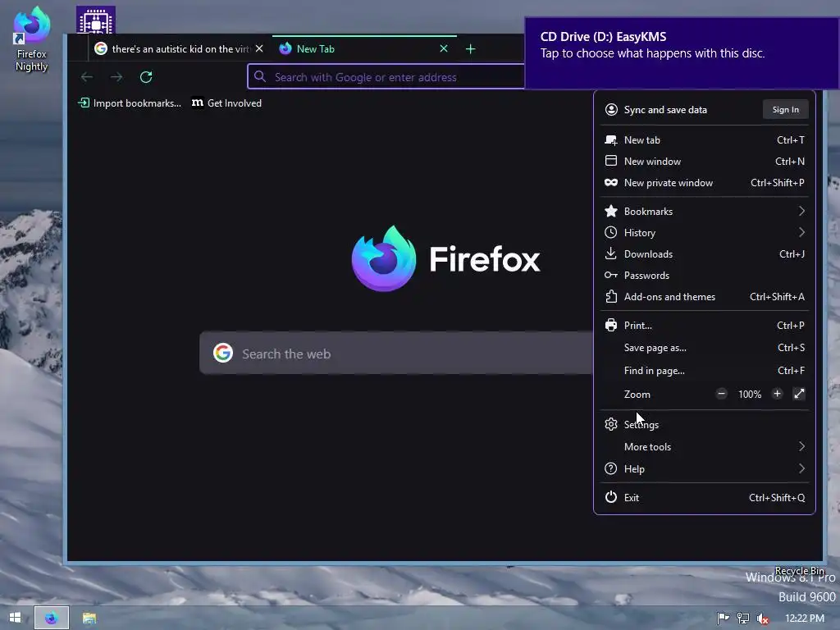Focus the address bar search field

coord(386,76)
